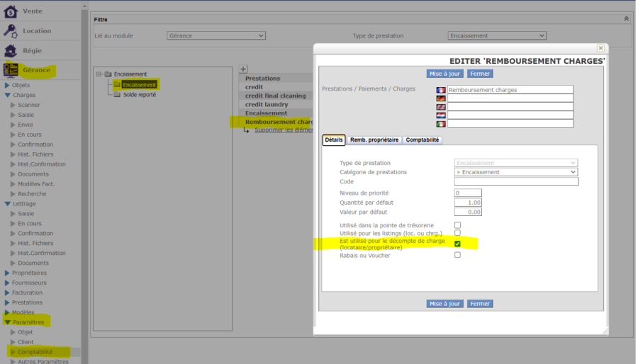Enable 'Utilisé dans la pointe de trésorerie'
Screen dimensions: 638x364
457,225
